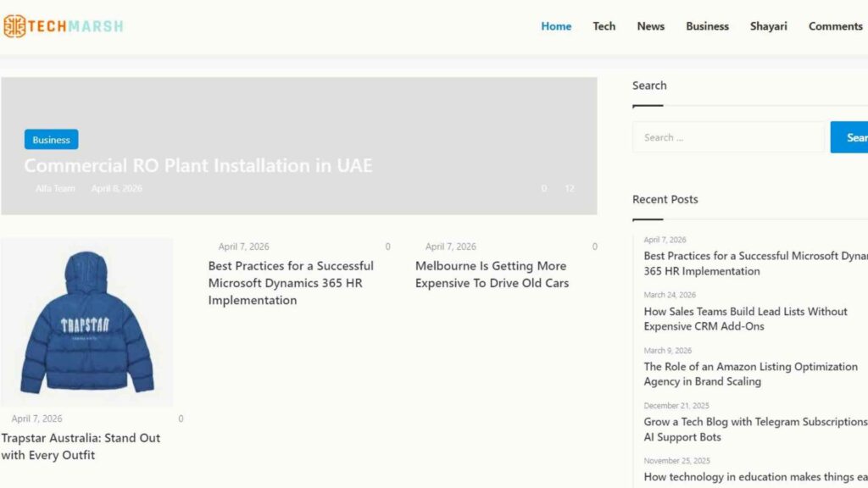Open How technology in education recent post
This screenshot has height=488, width=868.
pyautogui.click(x=755, y=477)
